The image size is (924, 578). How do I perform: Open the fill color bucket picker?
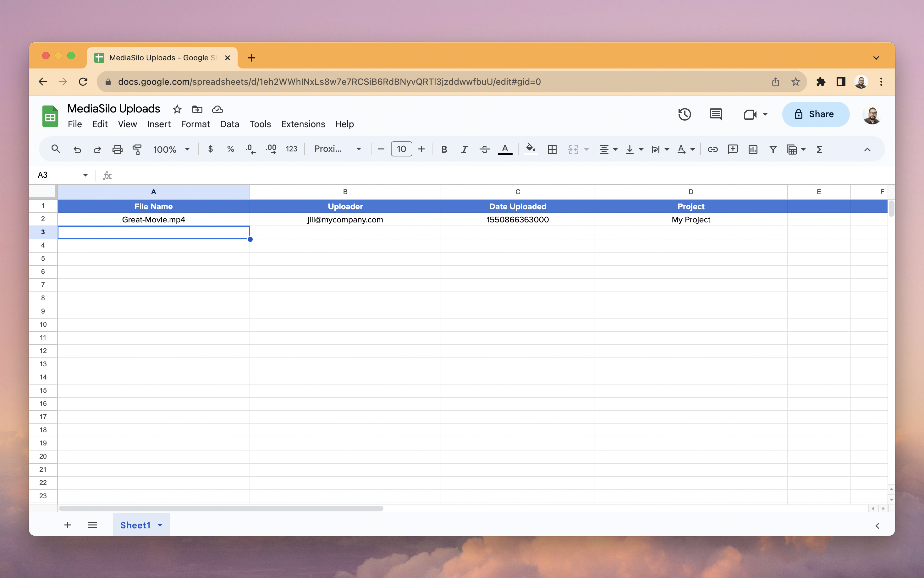(531, 149)
